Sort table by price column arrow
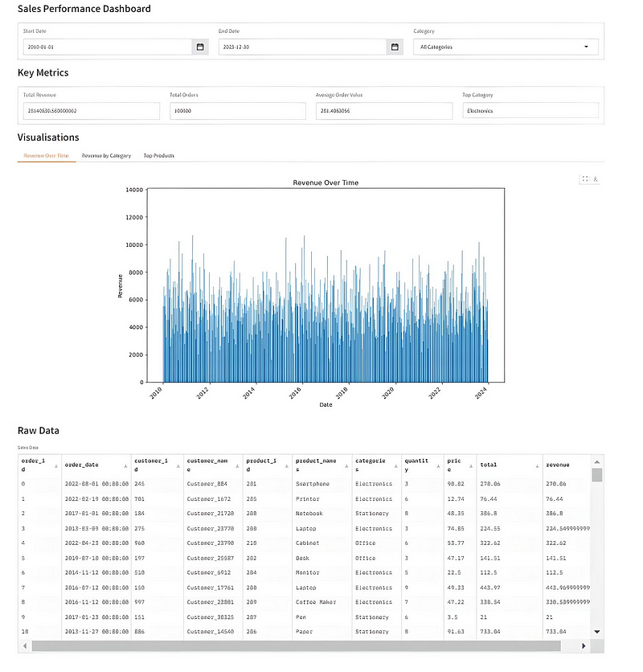Viewport: 643px width, 672px height. [x=471, y=466]
